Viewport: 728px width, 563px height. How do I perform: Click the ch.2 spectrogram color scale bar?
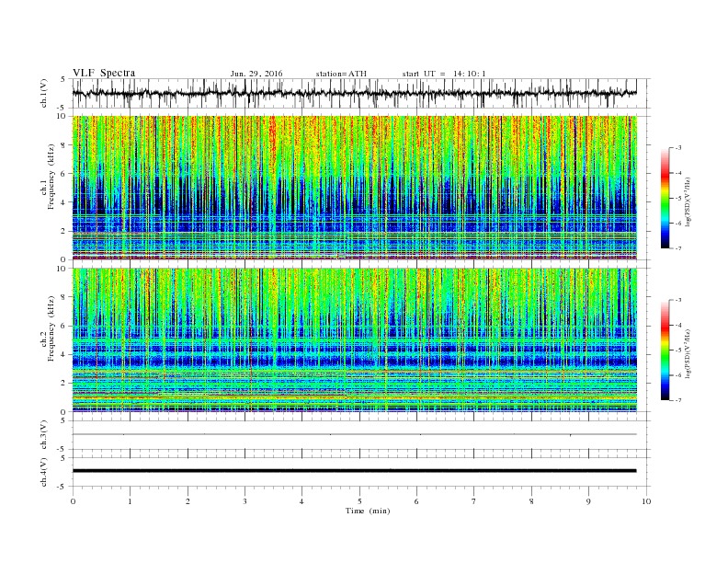point(665,350)
